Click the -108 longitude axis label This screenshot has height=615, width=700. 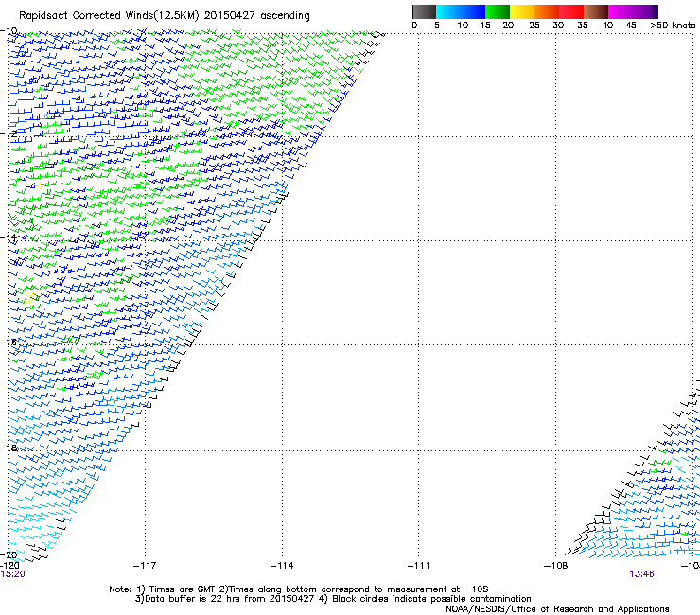pos(556,566)
